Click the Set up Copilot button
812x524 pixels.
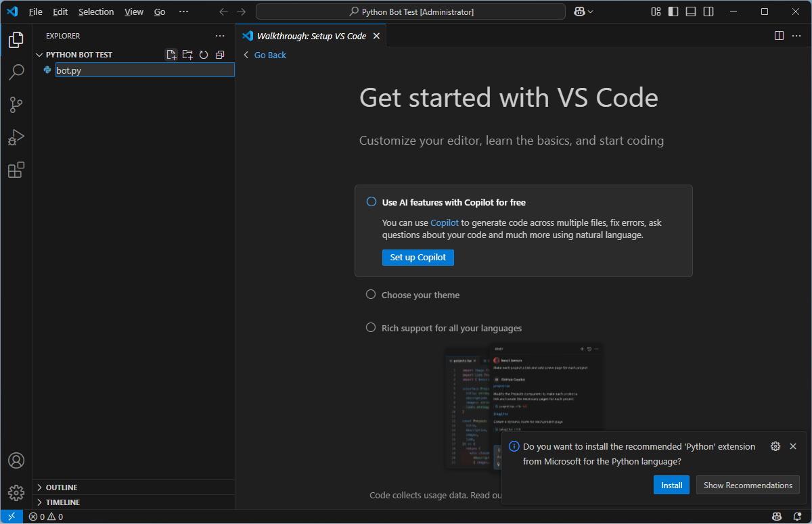point(418,258)
